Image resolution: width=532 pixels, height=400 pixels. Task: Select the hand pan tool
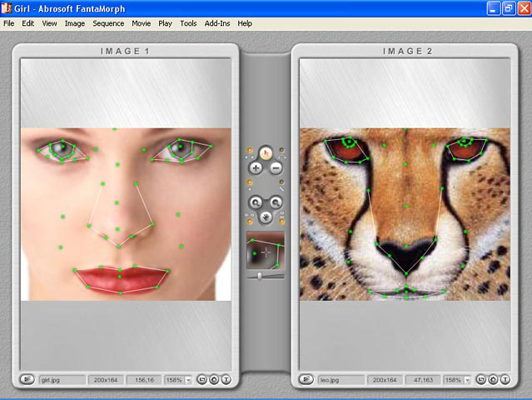[266, 218]
